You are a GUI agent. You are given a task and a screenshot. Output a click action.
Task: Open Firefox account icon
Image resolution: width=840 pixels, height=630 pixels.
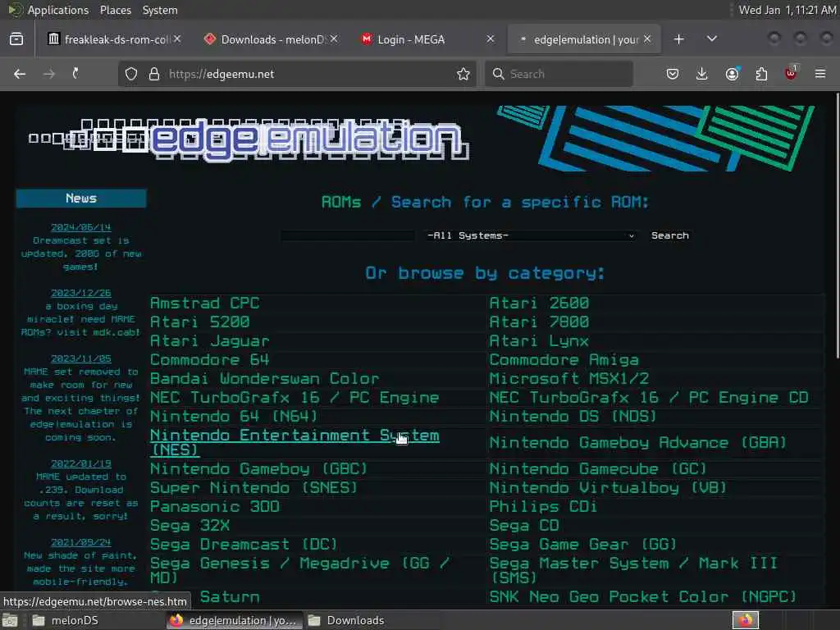point(732,74)
